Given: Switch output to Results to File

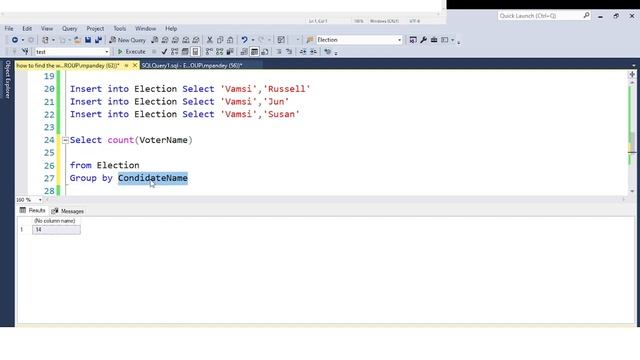Looking at the screenshot, I should coord(265,52).
